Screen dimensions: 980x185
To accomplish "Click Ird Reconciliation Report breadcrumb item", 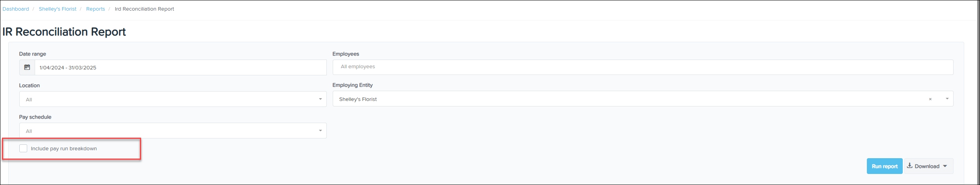I will (x=144, y=9).
